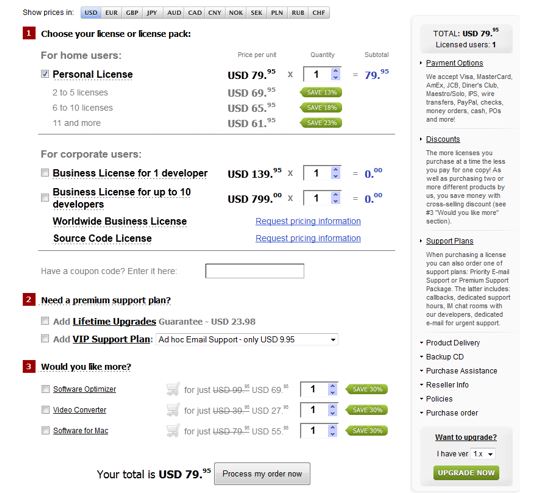Click the SAVE 13% green badge
536x493 pixels.
[321, 92]
